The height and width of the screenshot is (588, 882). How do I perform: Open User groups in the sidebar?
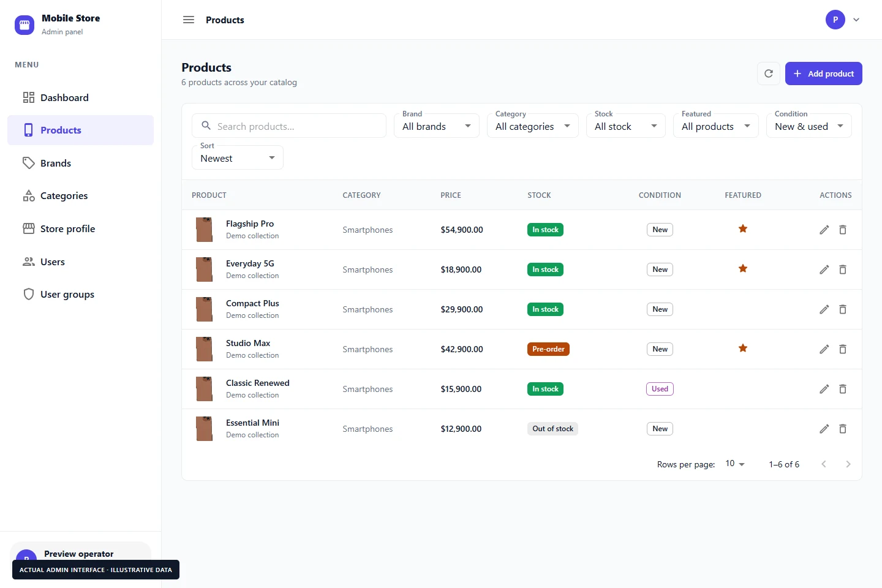(80, 294)
